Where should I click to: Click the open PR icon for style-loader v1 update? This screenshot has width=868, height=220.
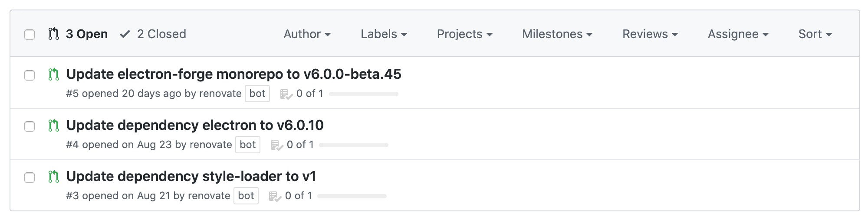tap(53, 177)
